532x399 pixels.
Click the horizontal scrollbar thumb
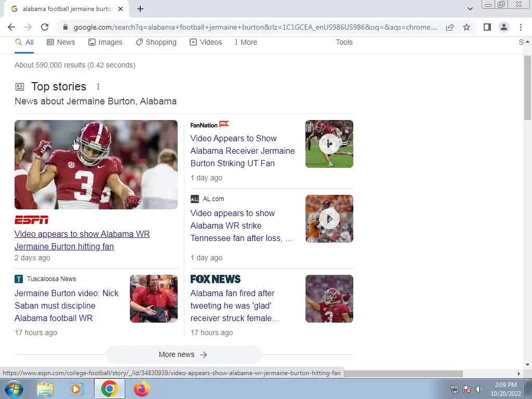[403, 374]
